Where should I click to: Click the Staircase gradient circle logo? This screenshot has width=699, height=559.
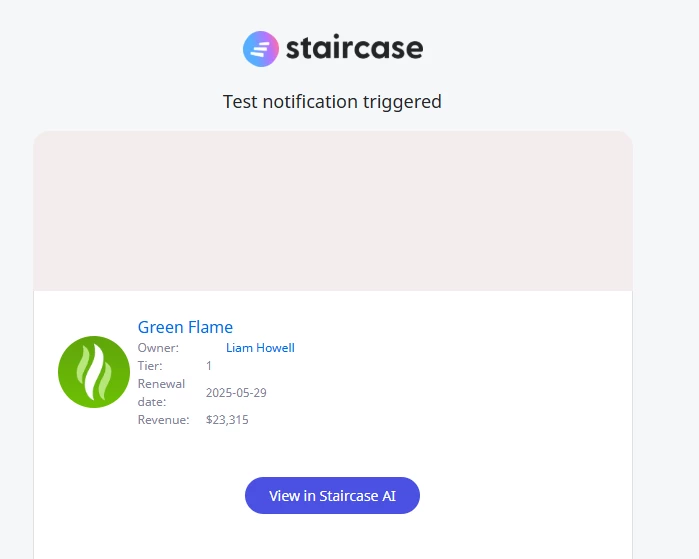tap(261, 49)
